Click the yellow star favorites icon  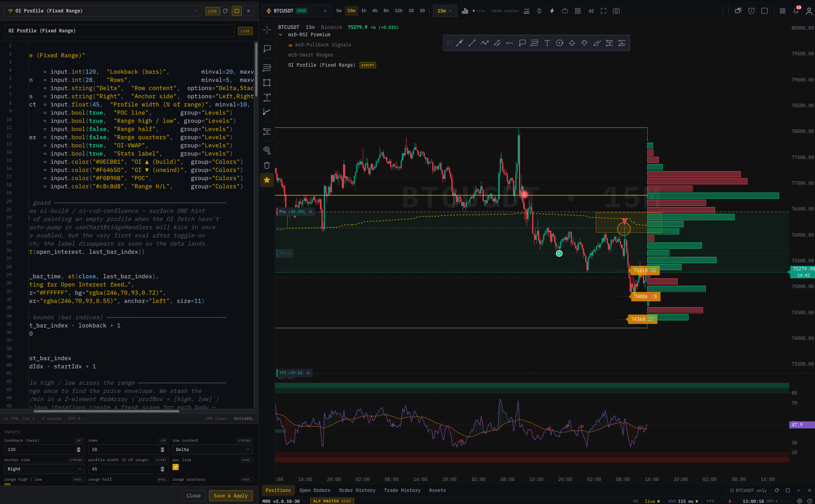[x=267, y=180]
